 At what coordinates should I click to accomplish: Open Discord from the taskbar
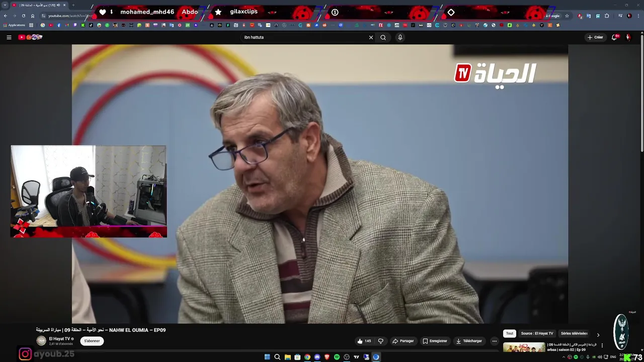point(317,357)
